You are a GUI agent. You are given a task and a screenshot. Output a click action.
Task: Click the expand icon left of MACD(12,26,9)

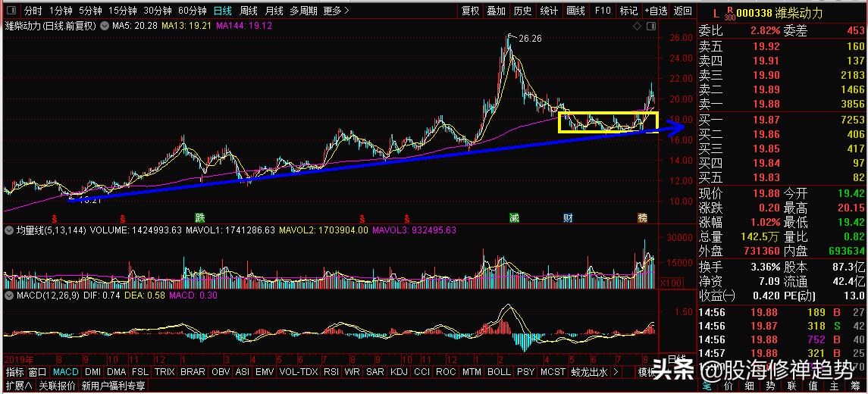[9, 295]
